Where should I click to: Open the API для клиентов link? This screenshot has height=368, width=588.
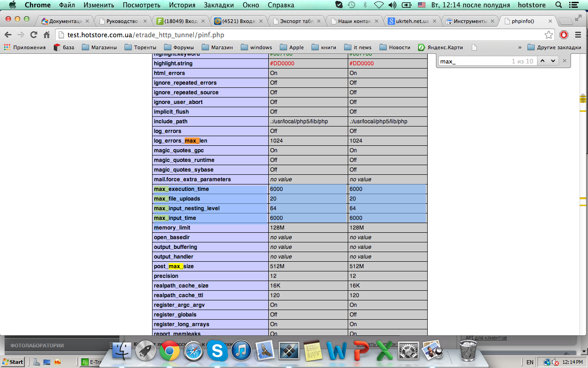click(x=486, y=338)
